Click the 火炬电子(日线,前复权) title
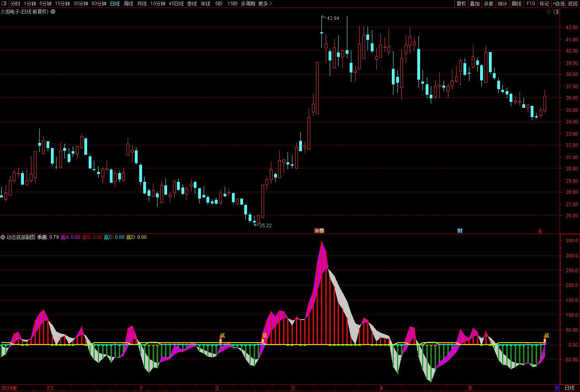 click(x=24, y=12)
